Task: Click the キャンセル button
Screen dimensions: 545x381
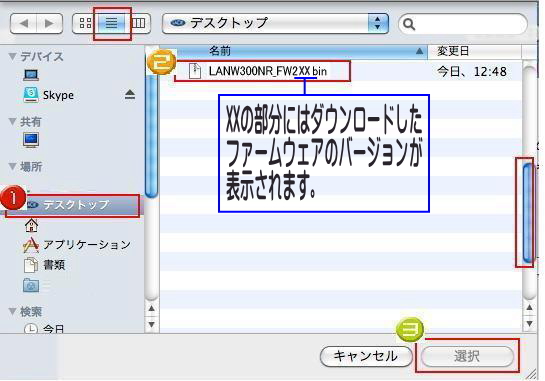Action: click(366, 356)
